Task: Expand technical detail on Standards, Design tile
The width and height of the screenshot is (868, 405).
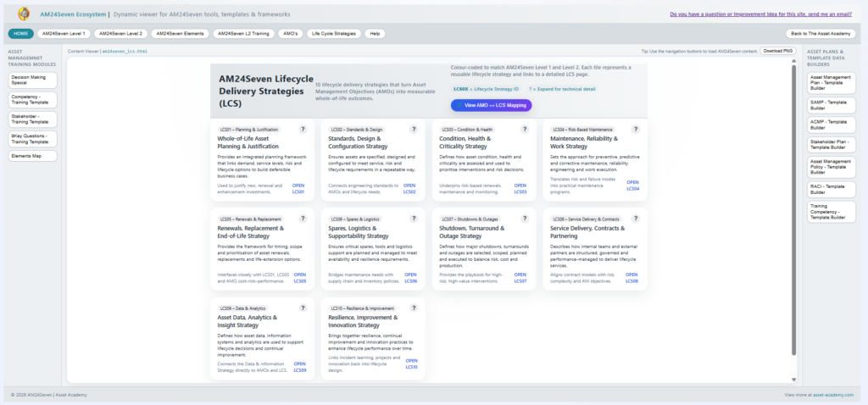Action: point(414,130)
